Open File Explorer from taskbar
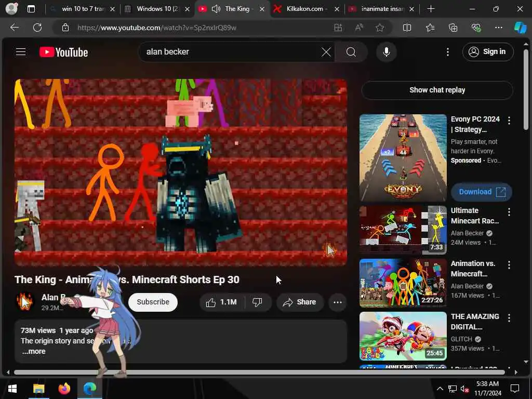Viewport: 532px width, 399px height. pos(39,389)
